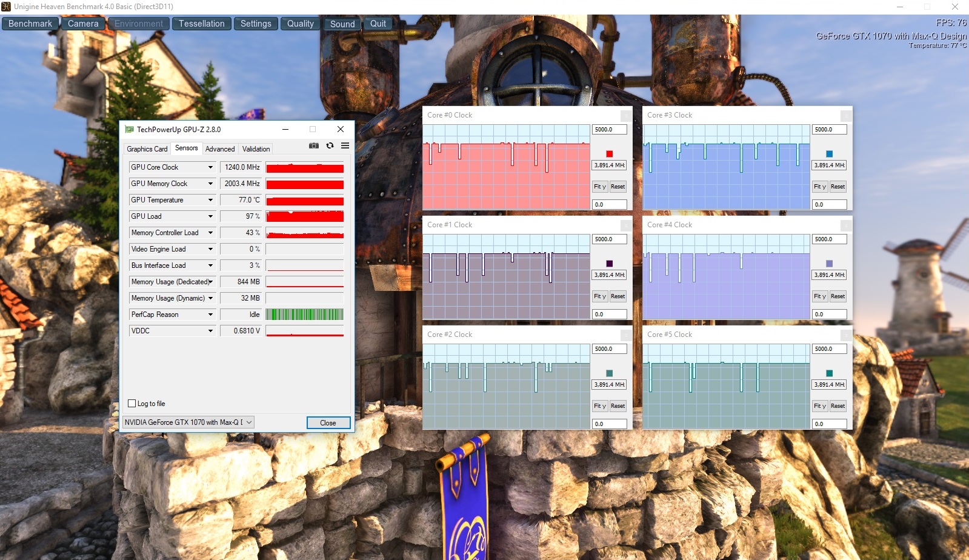This screenshot has width=969, height=560.
Task: Open the Memory Usage (Dedicated) dropdown
Action: click(x=210, y=282)
